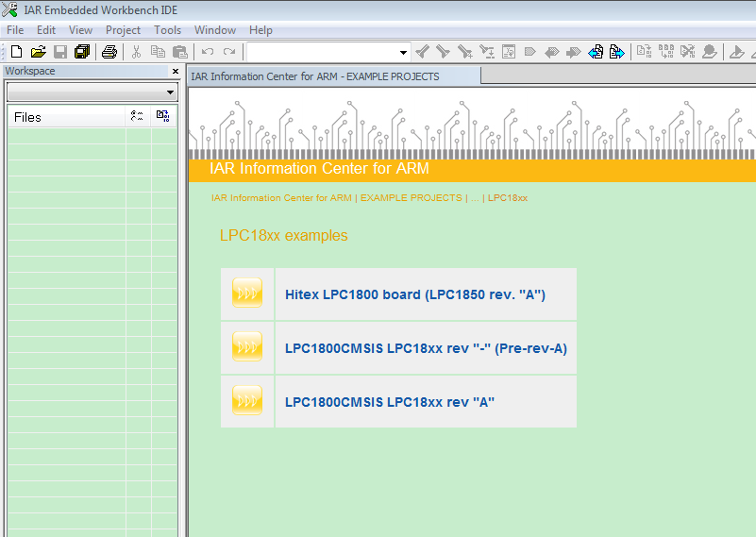Screen dimensions: 756x537
Task: Click the Find flashlight with plus icon
Action: tap(464, 52)
